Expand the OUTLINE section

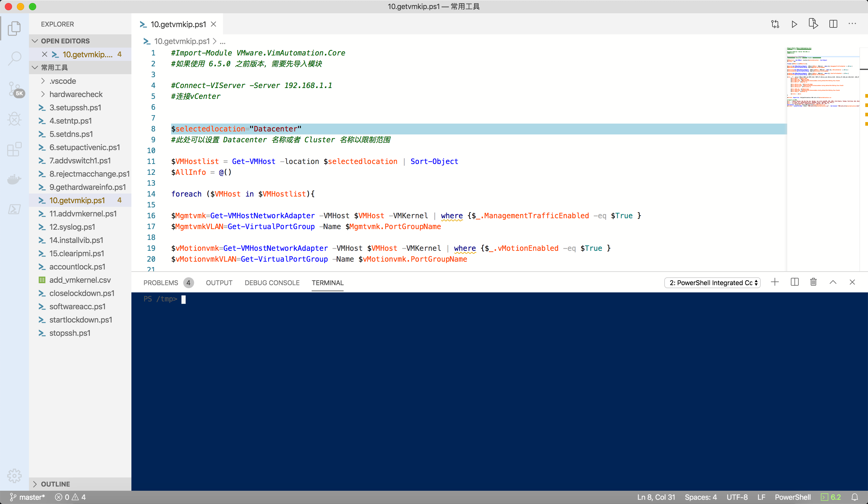click(80, 484)
